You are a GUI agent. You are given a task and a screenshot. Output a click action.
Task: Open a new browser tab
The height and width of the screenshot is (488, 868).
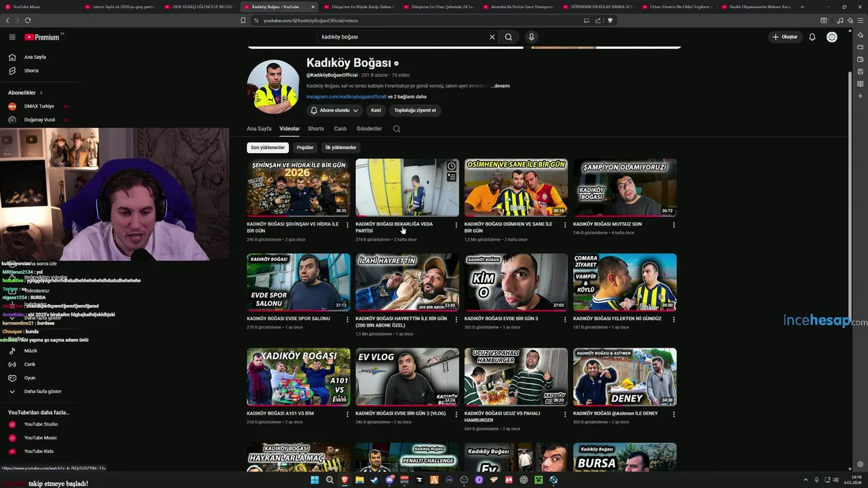[x=802, y=7]
